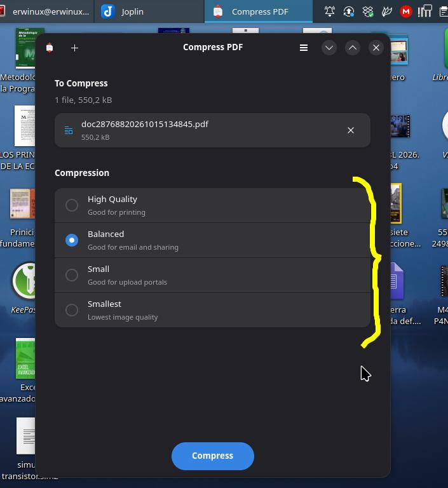
Task: Switch to erwinux terminal taskbar entry
Action: (46, 11)
